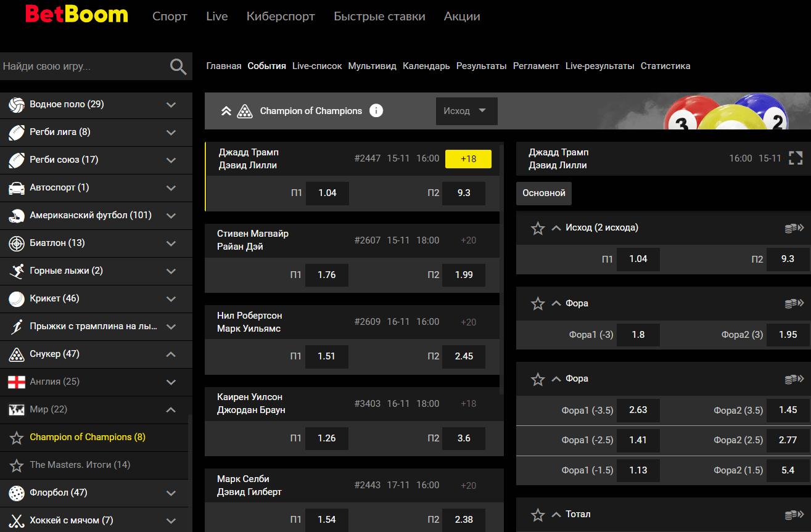This screenshot has width=811, height=532.
Task: Expand the Крикет (46) chevron
Action: click(x=171, y=299)
